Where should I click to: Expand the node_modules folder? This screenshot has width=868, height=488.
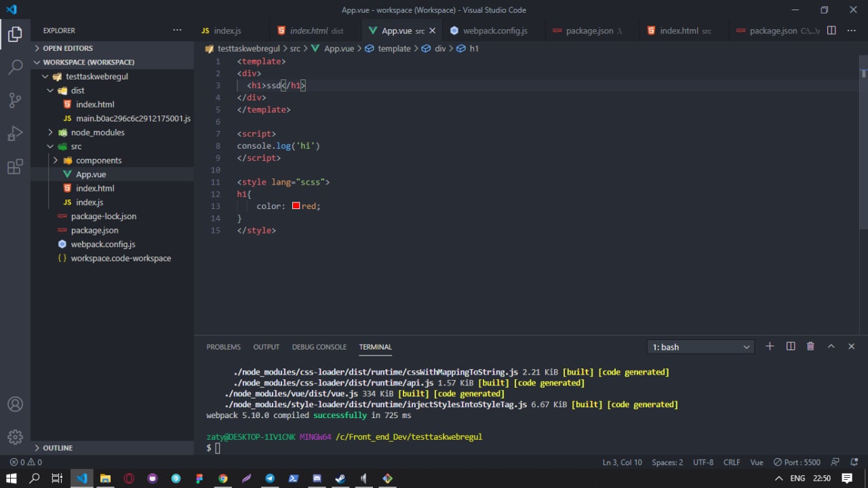tap(112, 132)
